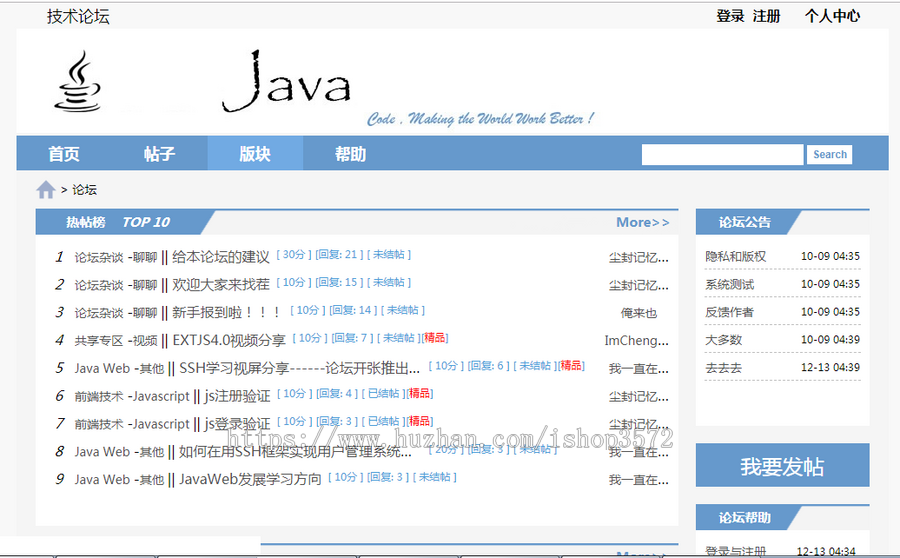Open 个人中心 in the header

pyautogui.click(x=832, y=16)
